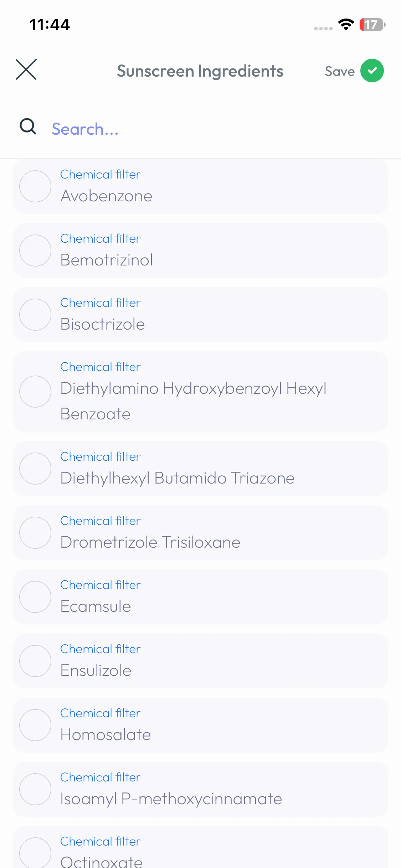
Task: Focus the Search input field
Action: point(214,129)
